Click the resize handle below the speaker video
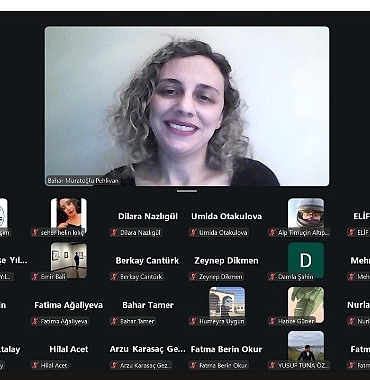370x380 pixels. click(x=187, y=191)
